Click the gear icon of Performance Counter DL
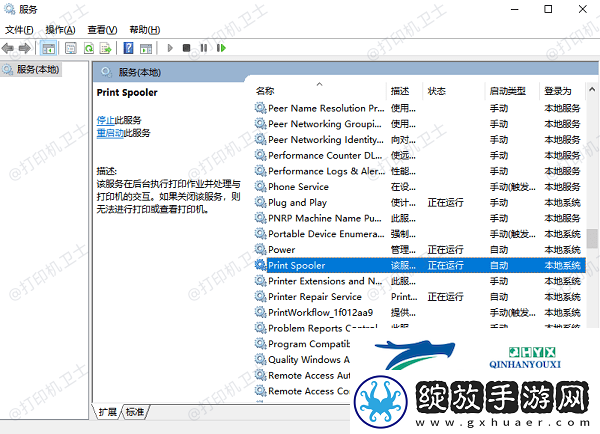The image size is (600, 434). pyautogui.click(x=260, y=155)
